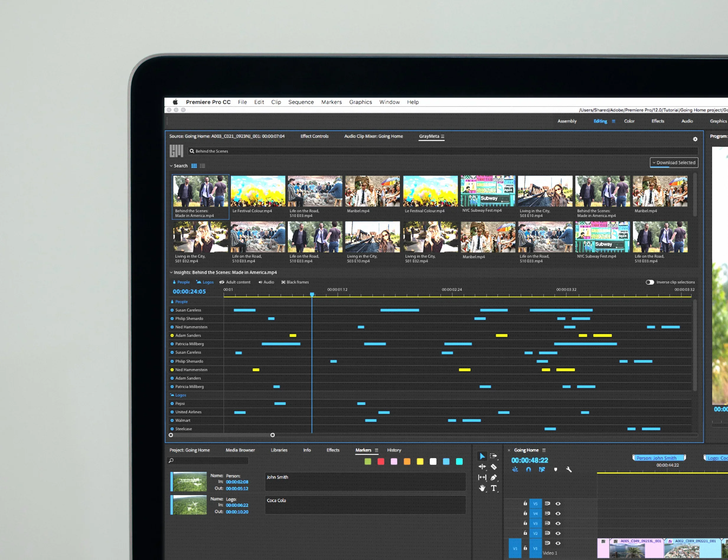This screenshot has height=560, width=728.
Task: Click the GrayMeta panel settings gear
Action: point(695,139)
